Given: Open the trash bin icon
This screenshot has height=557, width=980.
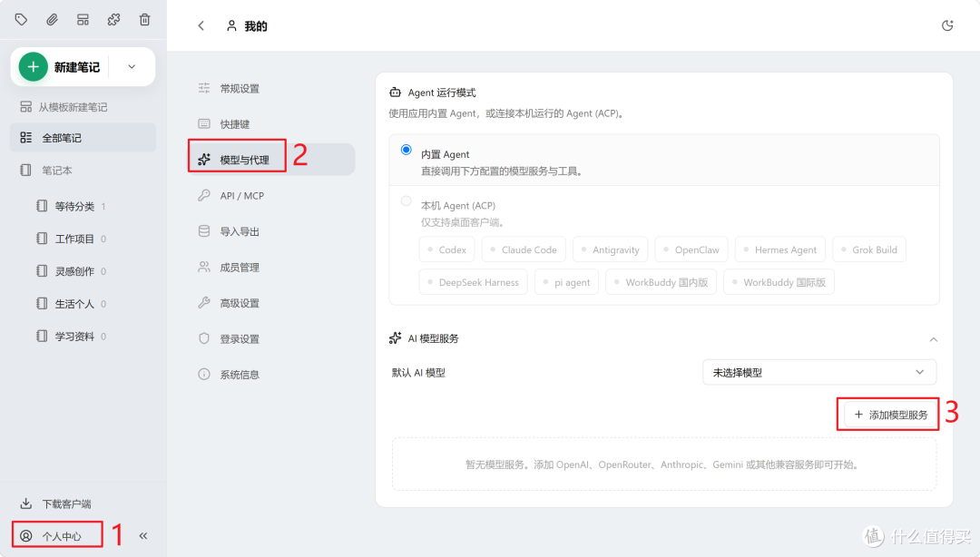Looking at the screenshot, I should click(x=144, y=19).
